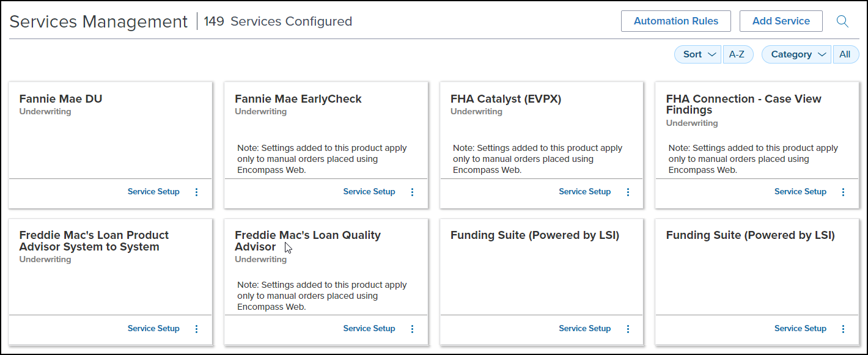Open options menu for Freddie Mac's Loan Product Advisor
The height and width of the screenshot is (355, 868).
(x=196, y=329)
